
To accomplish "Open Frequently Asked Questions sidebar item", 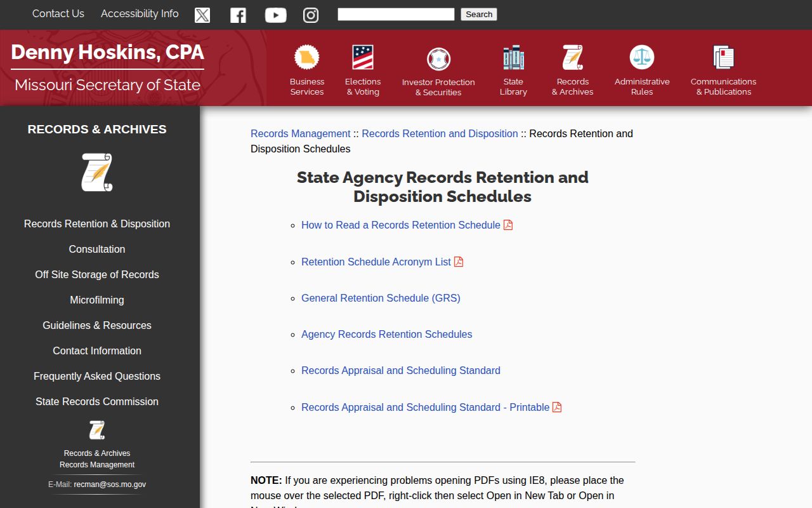I will tap(97, 376).
